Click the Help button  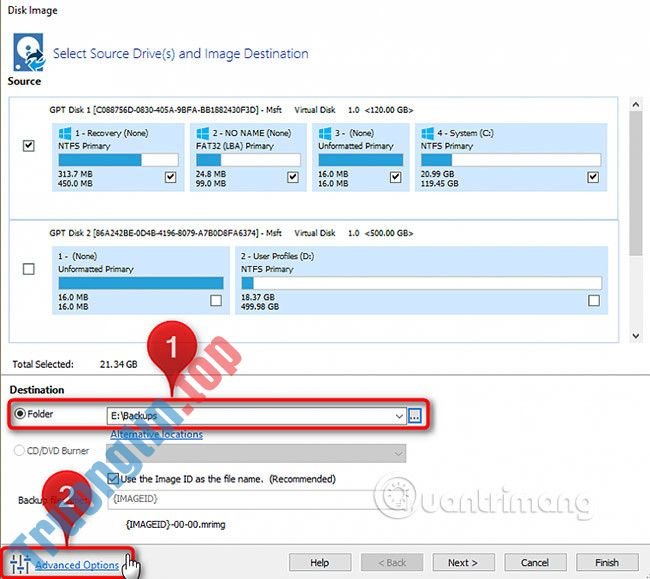pos(320,562)
